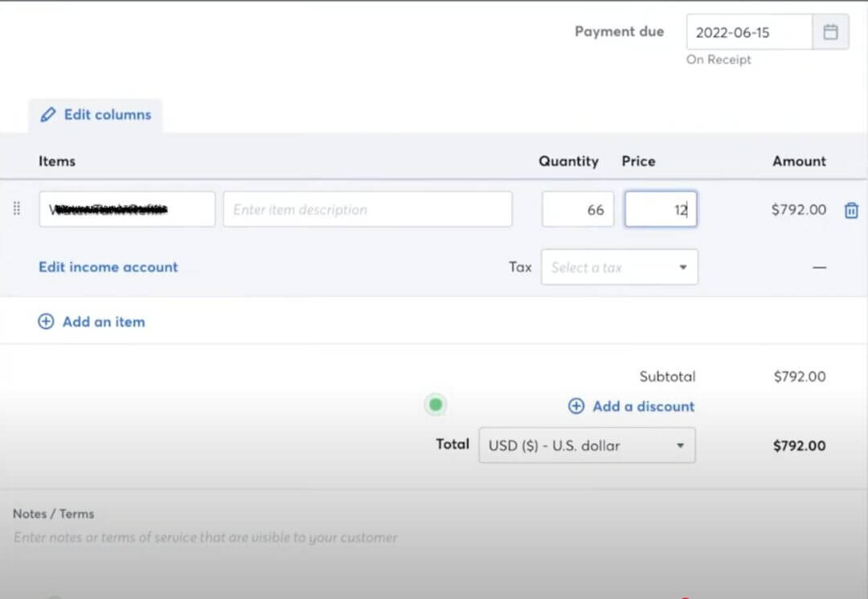Click the Price field showing 12

click(x=661, y=209)
